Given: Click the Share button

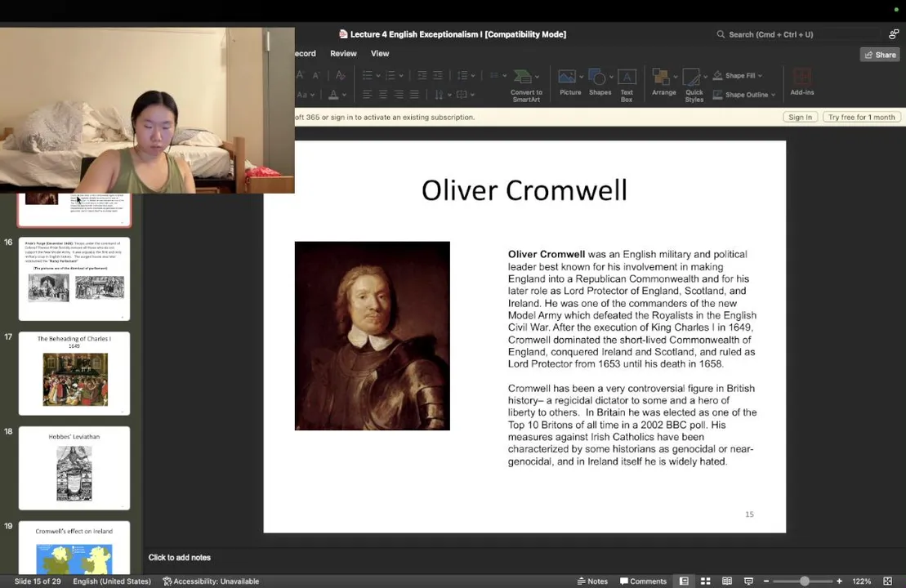Looking at the screenshot, I should pos(880,54).
